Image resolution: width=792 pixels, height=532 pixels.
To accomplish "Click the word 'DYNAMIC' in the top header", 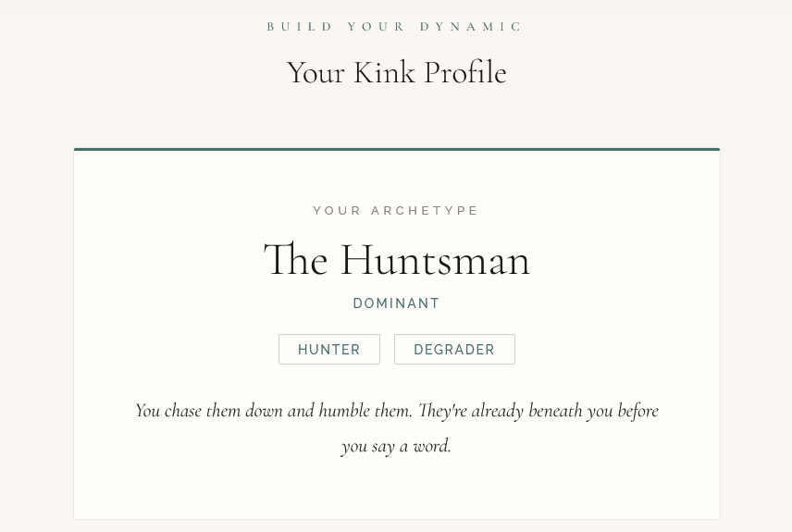I will click(x=472, y=27).
